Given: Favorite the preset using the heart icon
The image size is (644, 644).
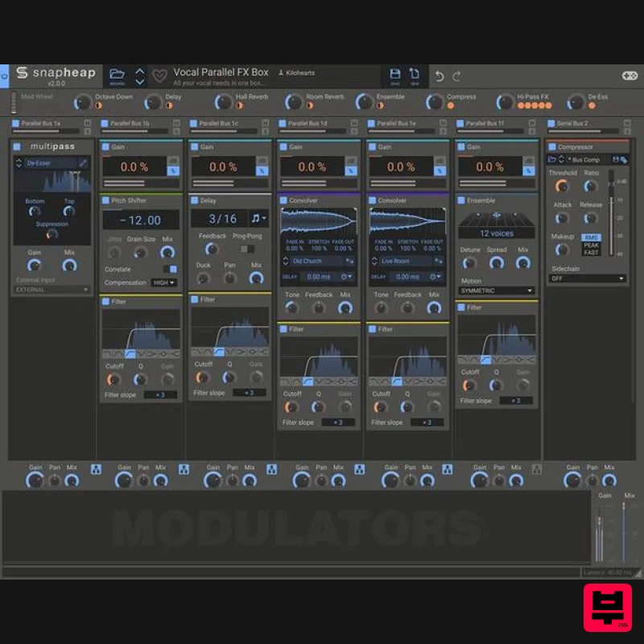Looking at the screenshot, I should (159, 75).
